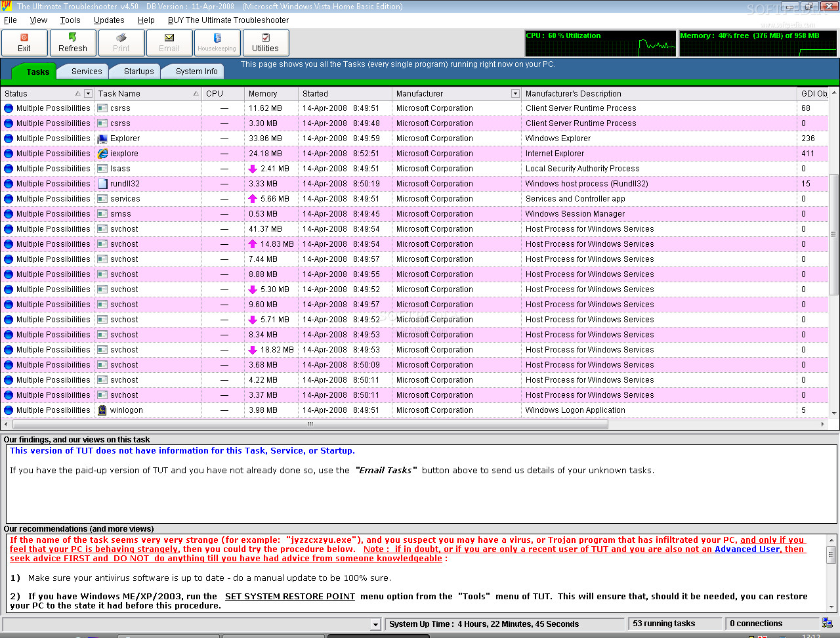This screenshot has width=840, height=638.
Task: Click the iexplore Internet Explorer icon
Action: coord(102,154)
